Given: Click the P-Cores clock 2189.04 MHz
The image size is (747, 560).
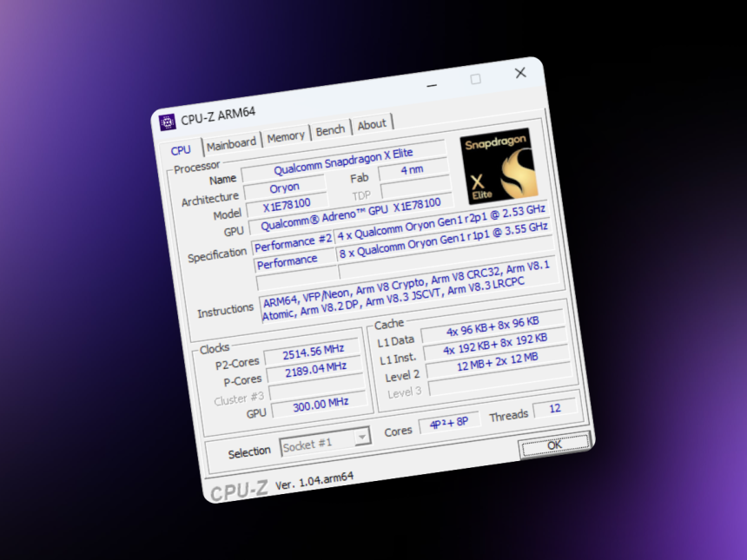Looking at the screenshot, I should point(315,370).
